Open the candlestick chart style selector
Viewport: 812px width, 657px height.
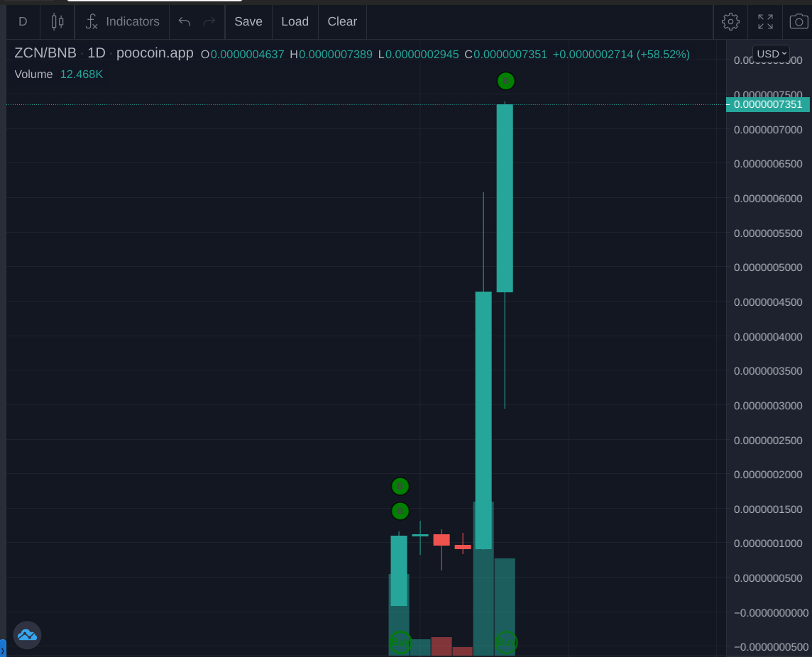57,21
